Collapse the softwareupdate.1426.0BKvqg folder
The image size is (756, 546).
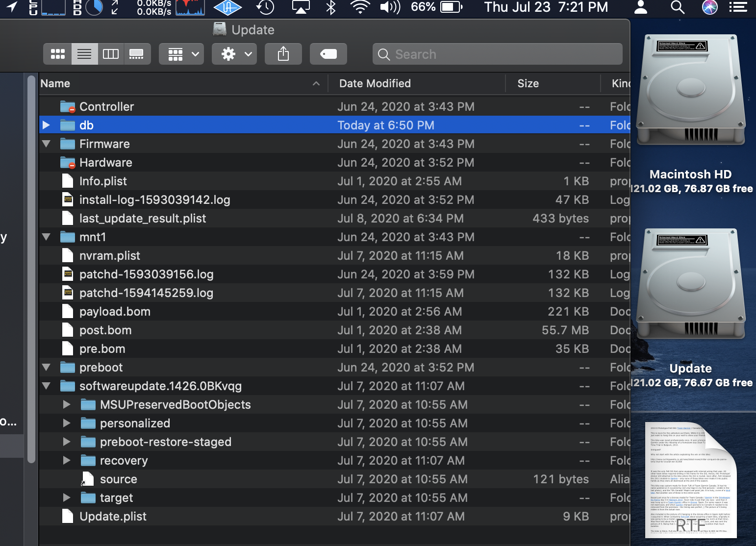47,386
